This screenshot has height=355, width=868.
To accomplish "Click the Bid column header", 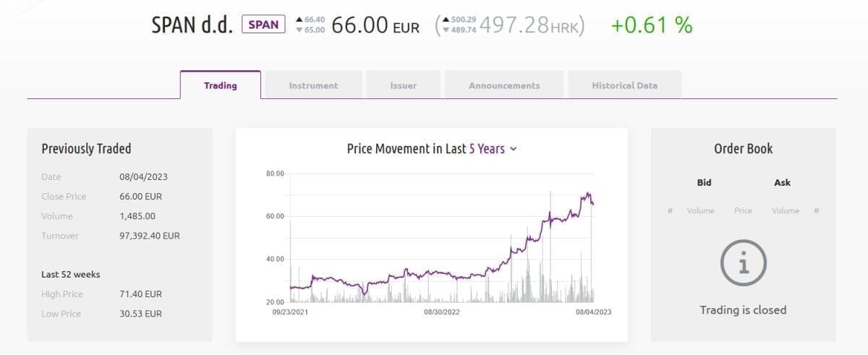I will click(704, 183).
